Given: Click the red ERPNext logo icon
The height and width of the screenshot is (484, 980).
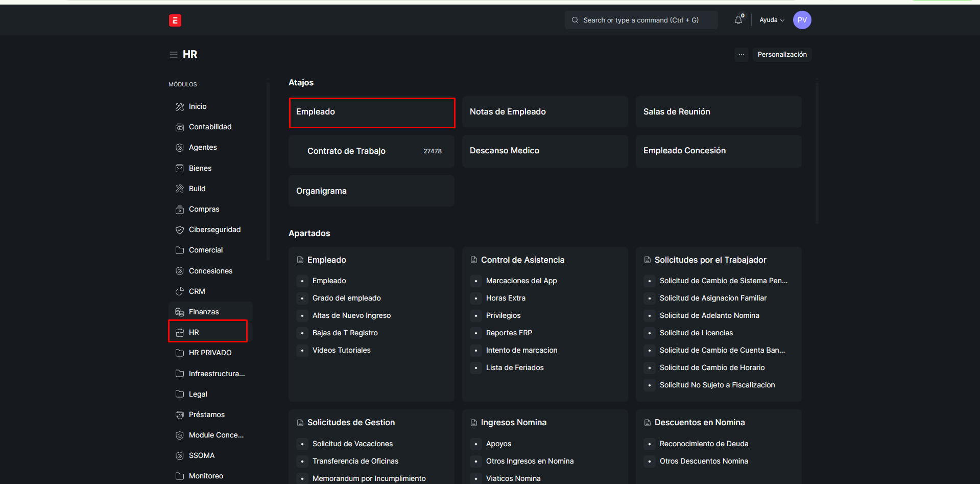Looking at the screenshot, I should (x=175, y=20).
